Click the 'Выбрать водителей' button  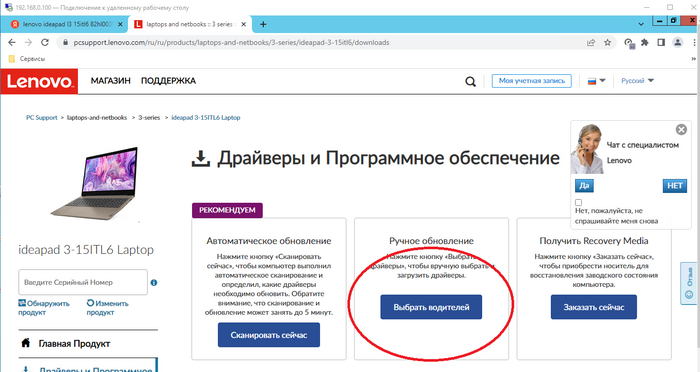pyautogui.click(x=431, y=307)
